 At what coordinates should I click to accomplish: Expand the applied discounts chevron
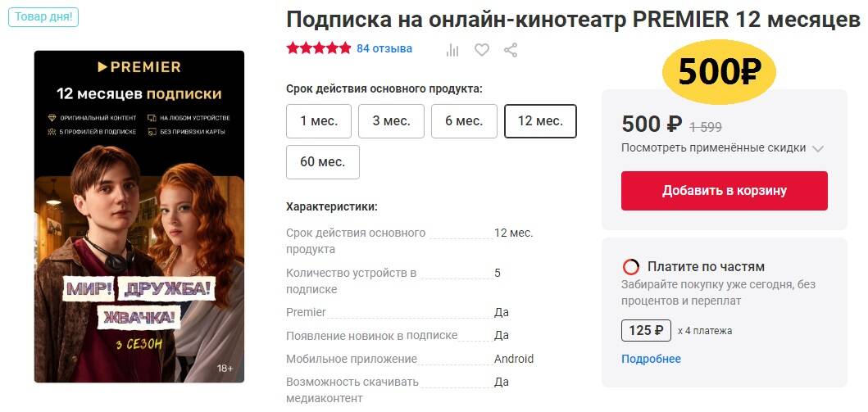817,148
